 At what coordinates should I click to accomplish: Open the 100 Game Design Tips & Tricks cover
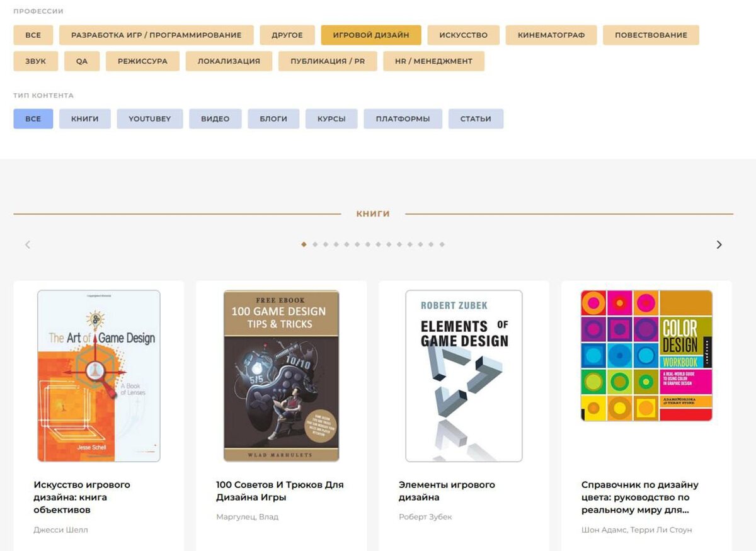point(282,376)
